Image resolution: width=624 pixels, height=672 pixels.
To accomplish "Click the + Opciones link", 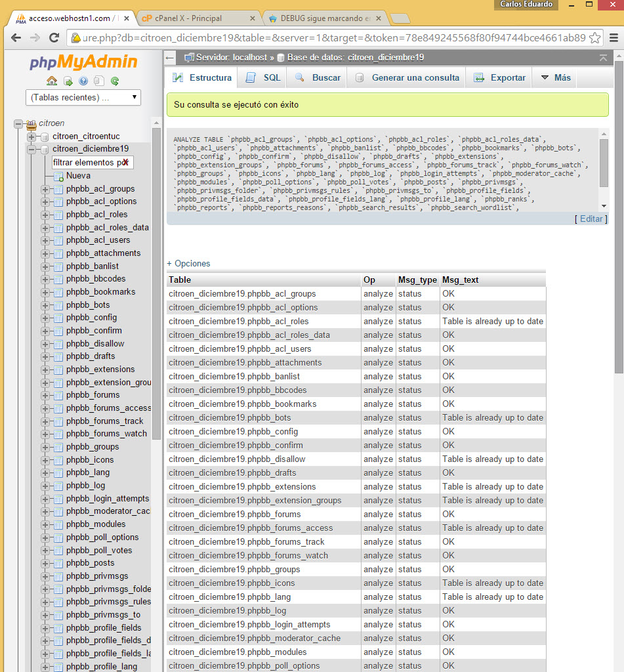I will coord(189,263).
